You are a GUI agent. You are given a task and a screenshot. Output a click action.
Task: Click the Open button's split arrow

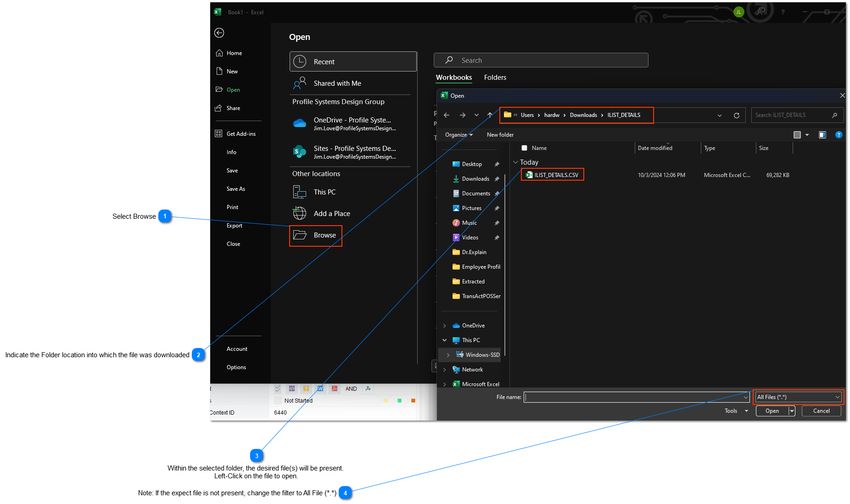click(x=792, y=411)
